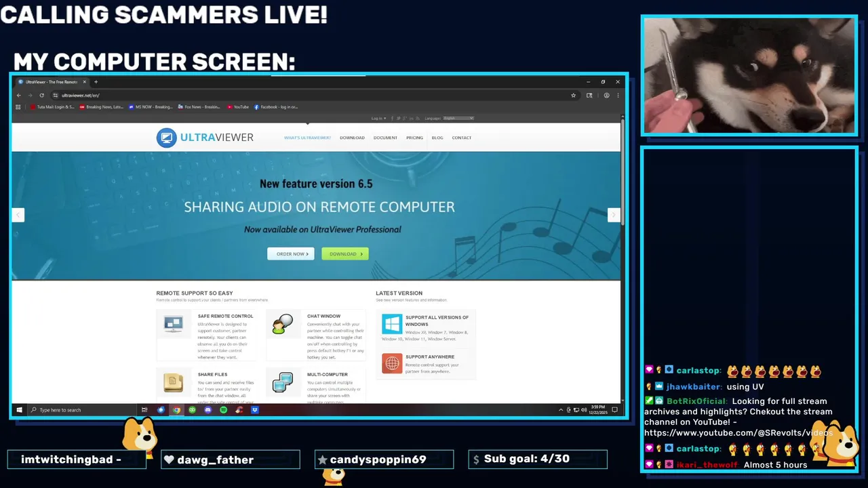The image size is (868, 488).
Task: Click the Multi-Computer heading
Action: pos(327,375)
